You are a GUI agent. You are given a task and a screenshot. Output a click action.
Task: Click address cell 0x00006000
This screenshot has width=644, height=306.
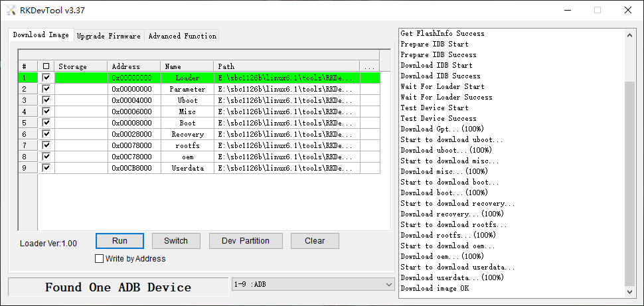coord(134,112)
